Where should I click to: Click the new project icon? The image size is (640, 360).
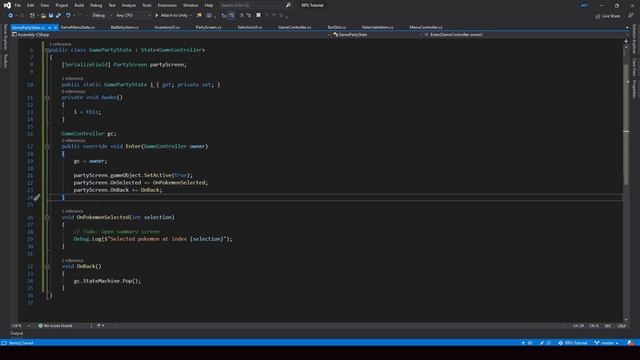pyautogui.click(x=32, y=16)
